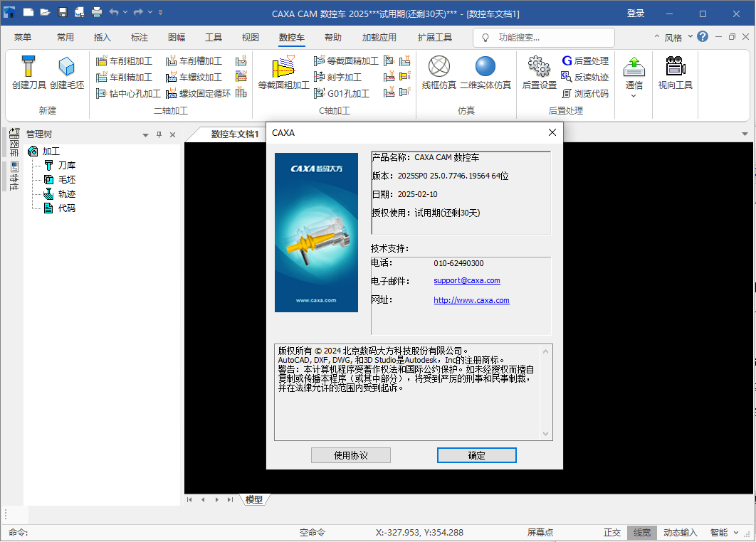Select G01孔加工 hole machining tool
The width and height of the screenshot is (756, 542).
tap(342, 93)
